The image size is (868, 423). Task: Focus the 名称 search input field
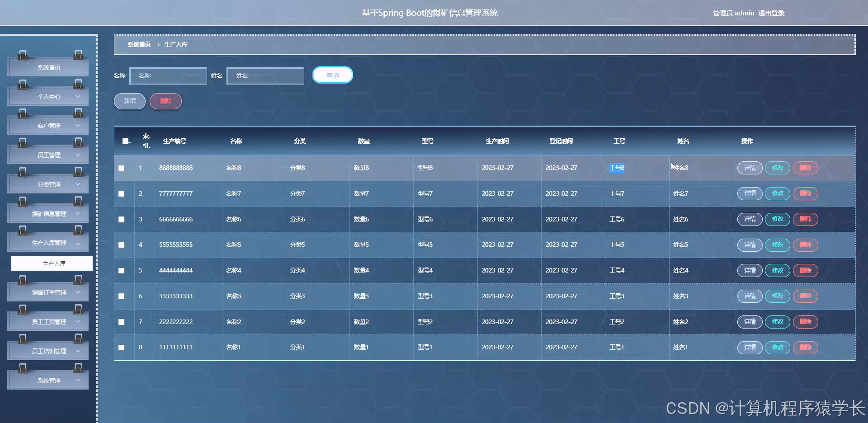pyautogui.click(x=168, y=76)
